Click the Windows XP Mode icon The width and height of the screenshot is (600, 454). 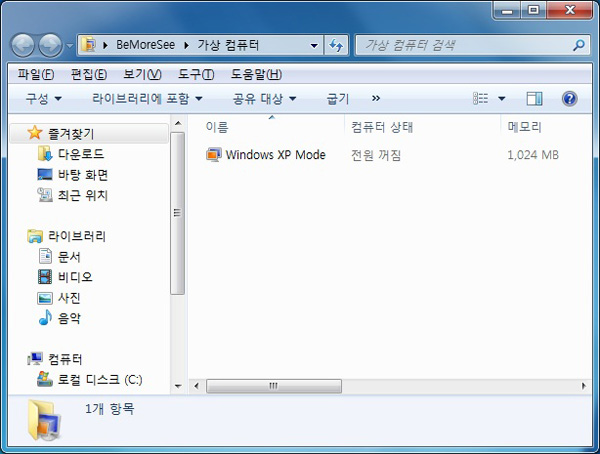(x=214, y=155)
